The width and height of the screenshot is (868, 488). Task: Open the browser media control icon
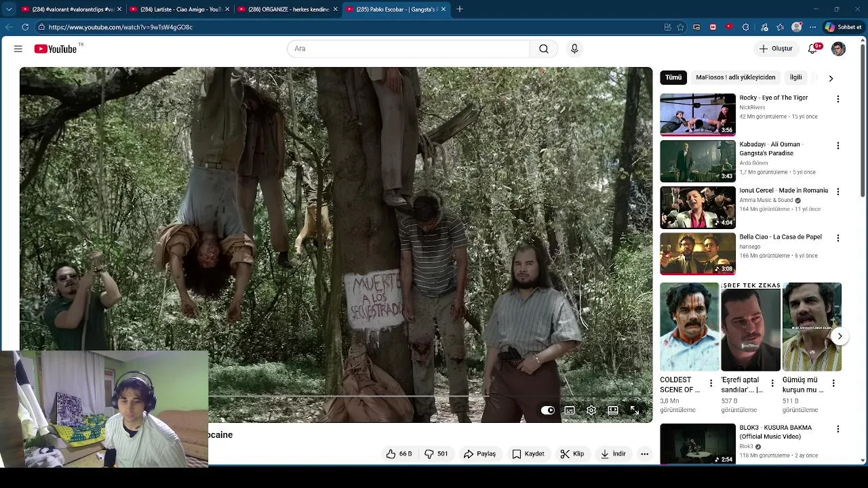(x=764, y=27)
